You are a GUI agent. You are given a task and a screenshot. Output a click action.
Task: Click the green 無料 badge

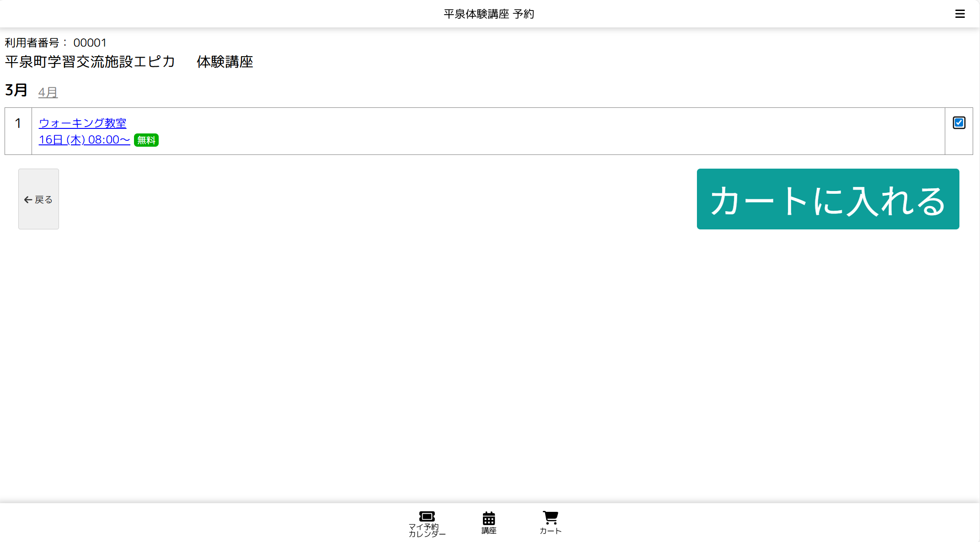[x=146, y=140]
